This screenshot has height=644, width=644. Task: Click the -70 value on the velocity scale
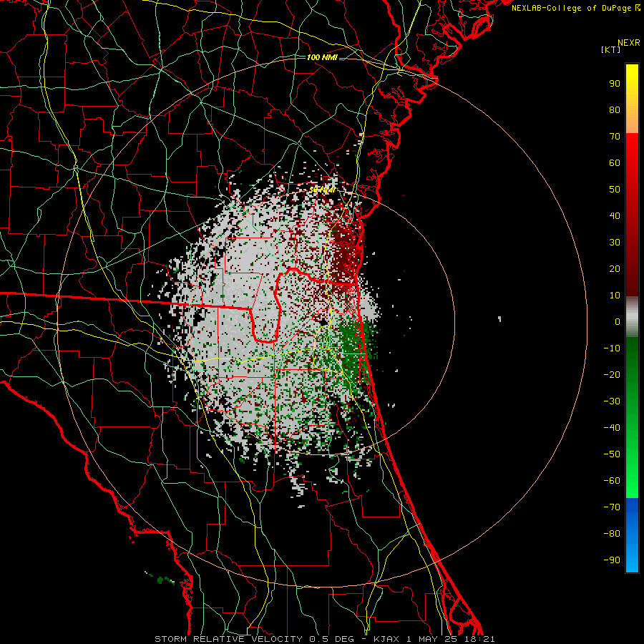tap(612, 507)
